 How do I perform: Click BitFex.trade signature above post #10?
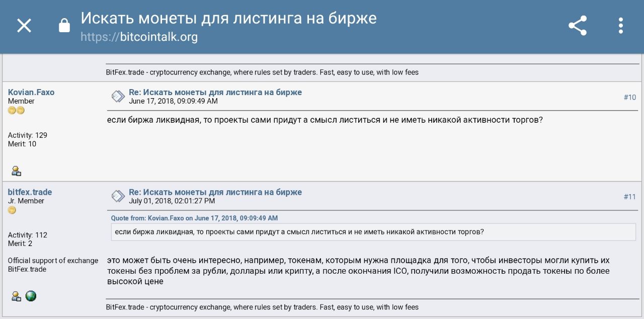[x=262, y=72]
